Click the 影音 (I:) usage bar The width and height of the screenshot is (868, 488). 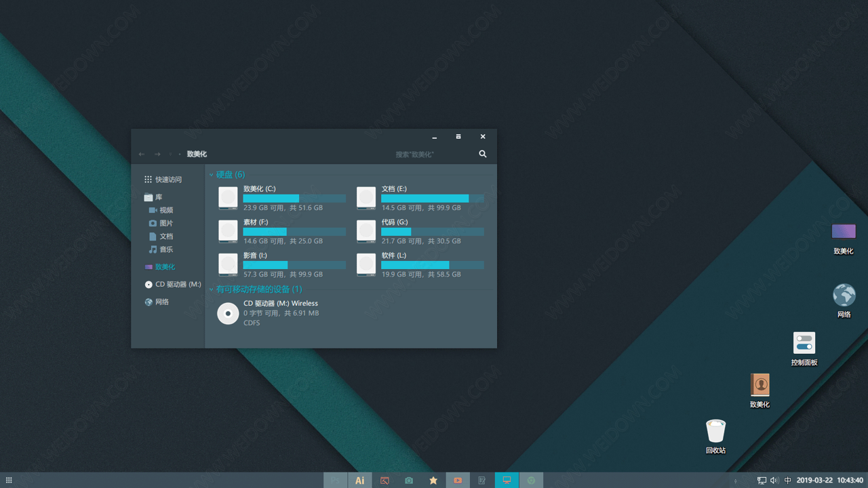click(x=294, y=265)
